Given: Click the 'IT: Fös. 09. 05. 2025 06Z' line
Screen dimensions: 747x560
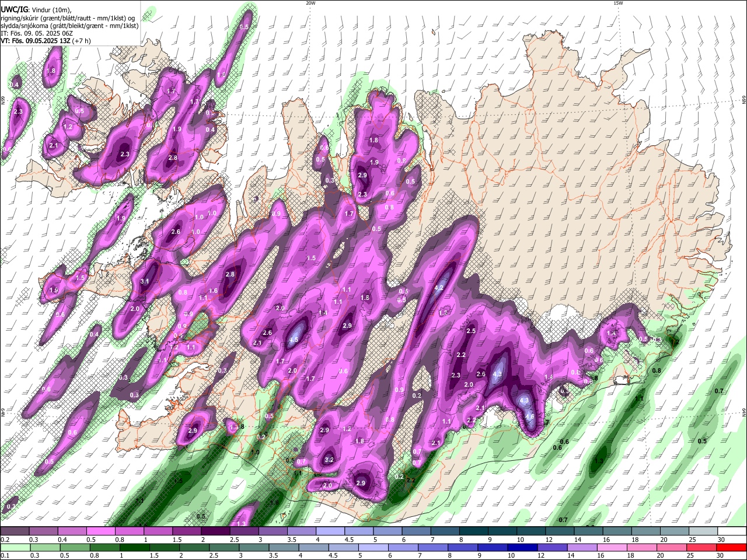Looking at the screenshot, I should (36, 33).
